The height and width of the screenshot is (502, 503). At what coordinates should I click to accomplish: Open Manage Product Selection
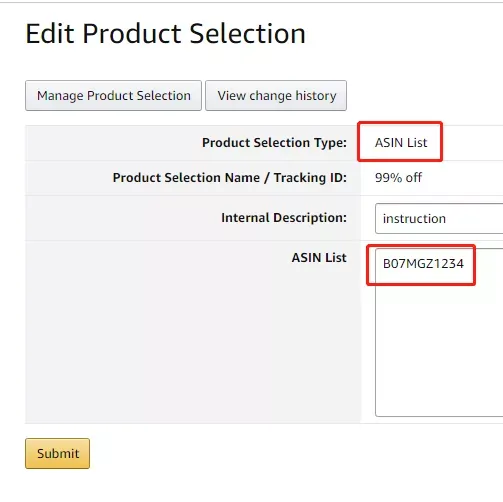113,95
